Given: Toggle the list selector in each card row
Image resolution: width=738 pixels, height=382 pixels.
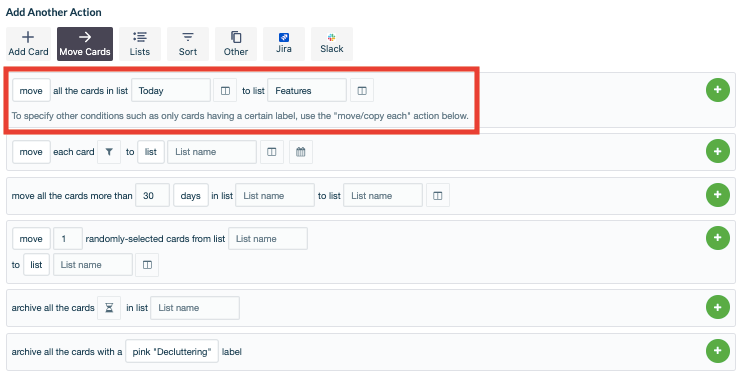Looking at the screenshot, I should pyautogui.click(x=151, y=152).
